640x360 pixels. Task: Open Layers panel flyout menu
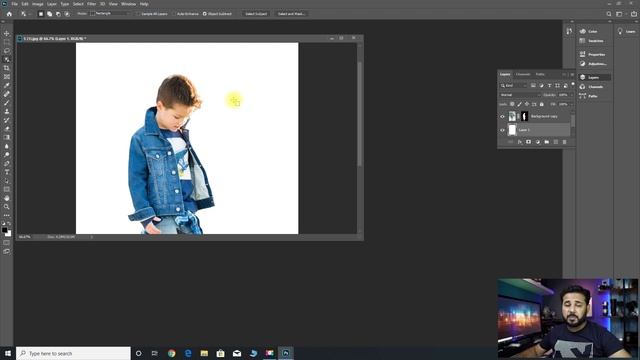(x=572, y=75)
